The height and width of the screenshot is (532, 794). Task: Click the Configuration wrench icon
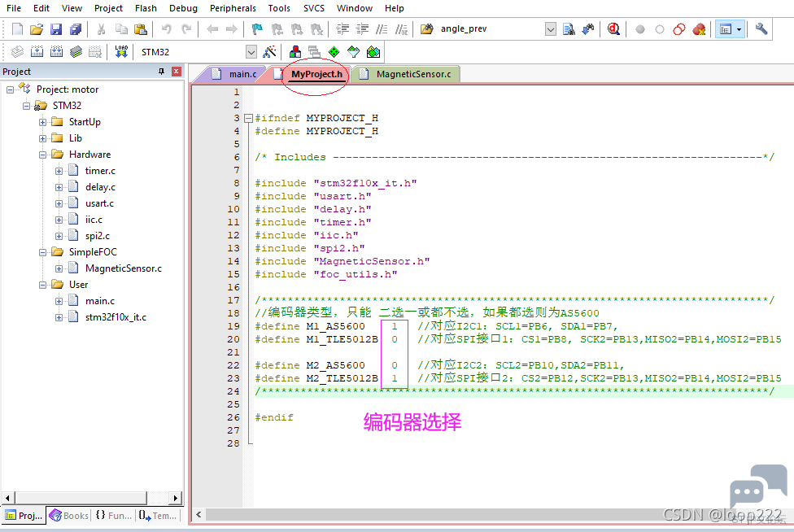pos(761,29)
